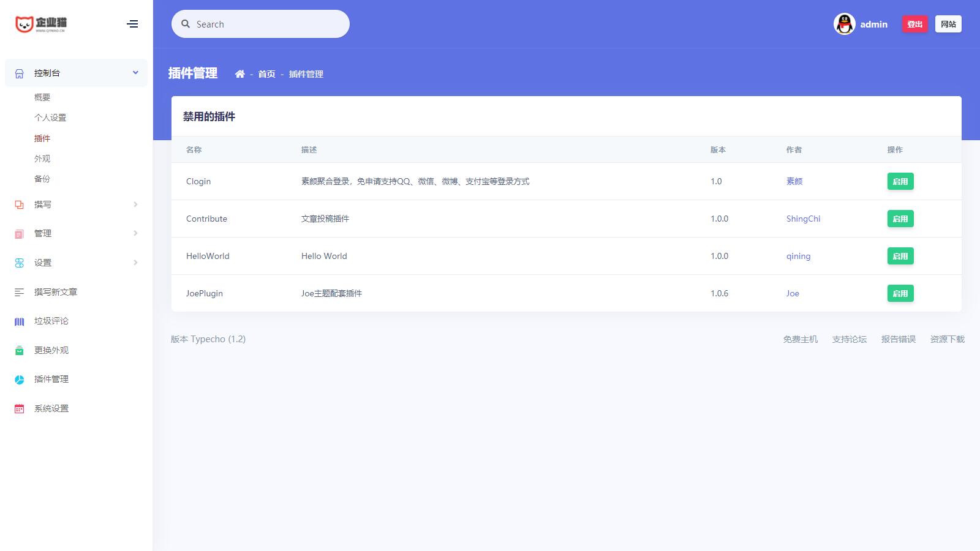Click the hamburger sidebar collapse icon
The width and height of the screenshot is (980, 551).
pos(132,24)
